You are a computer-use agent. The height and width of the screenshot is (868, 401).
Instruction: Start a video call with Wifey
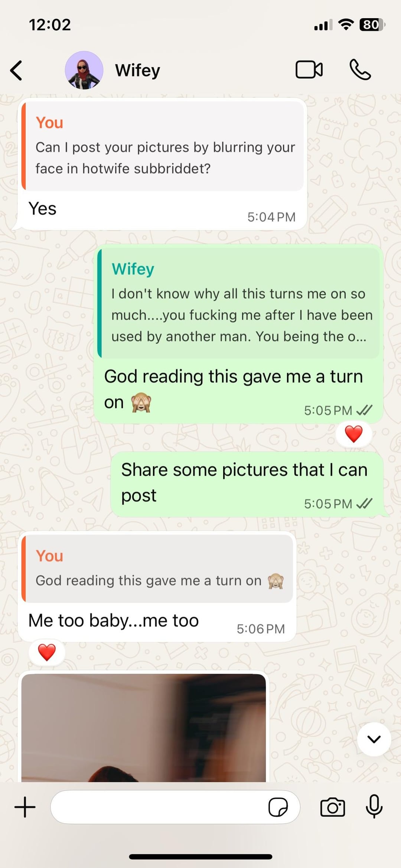click(x=309, y=69)
